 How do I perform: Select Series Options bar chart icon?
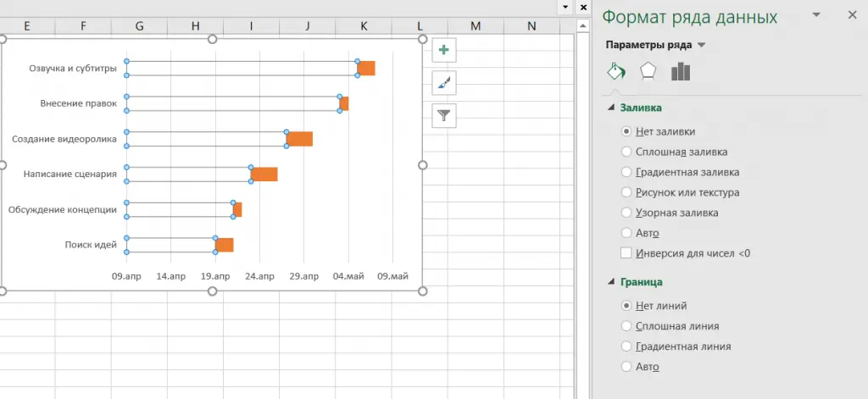pos(680,71)
